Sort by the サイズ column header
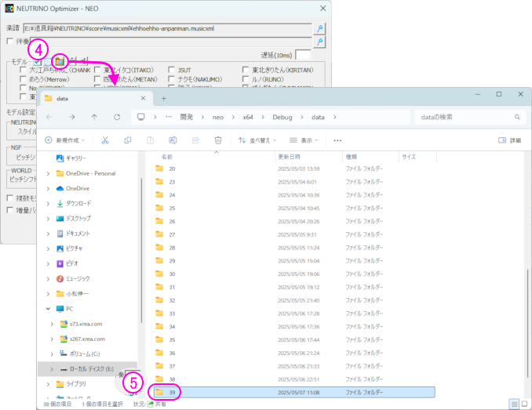This screenshot has height=410, width=532. point(409,157)
